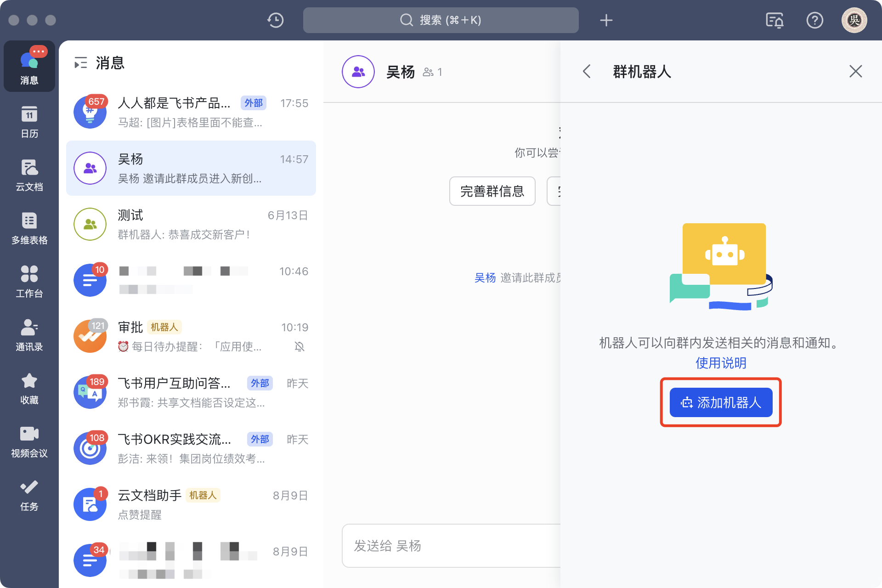Open the Calendar (日历) sidebar icon
The width and height of the screenshot is (882, 588).
pos(29,121)
